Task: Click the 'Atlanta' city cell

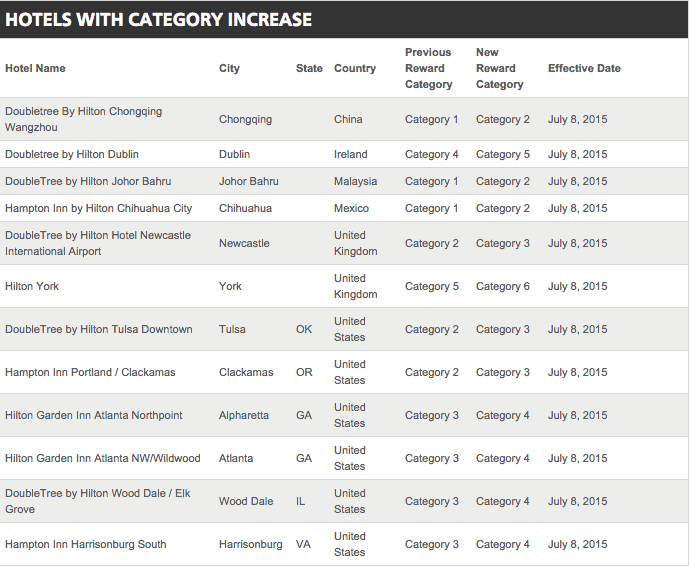Action: point(236,458)
